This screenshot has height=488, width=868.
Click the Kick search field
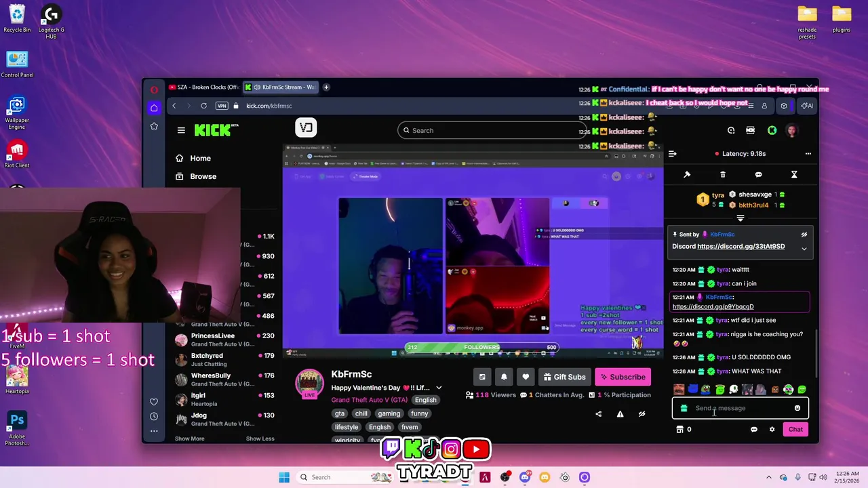coord(492,130)
